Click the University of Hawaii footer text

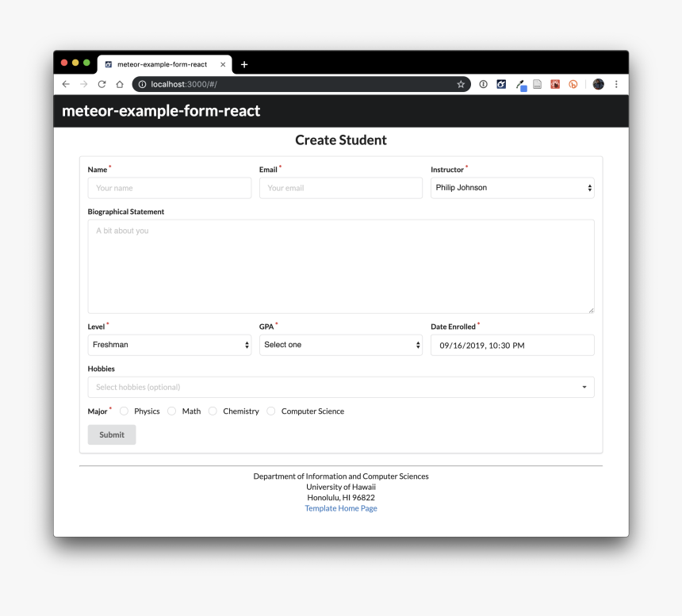point(341,487)
